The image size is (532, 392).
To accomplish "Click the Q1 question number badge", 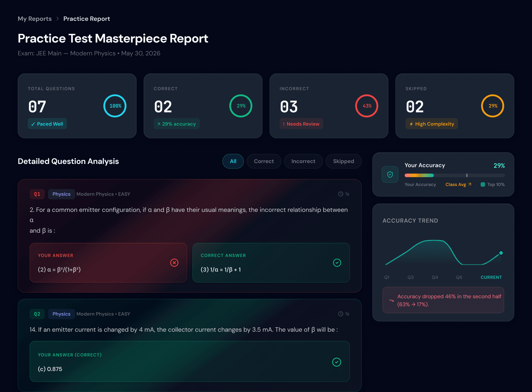I will pos(37,194).
